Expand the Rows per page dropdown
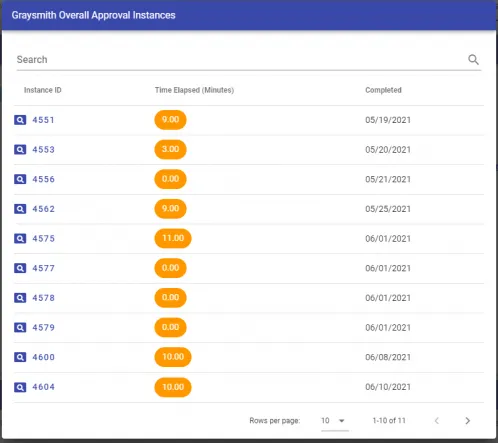The width and height of the screenshot is (498, 443). pos(335,421)
